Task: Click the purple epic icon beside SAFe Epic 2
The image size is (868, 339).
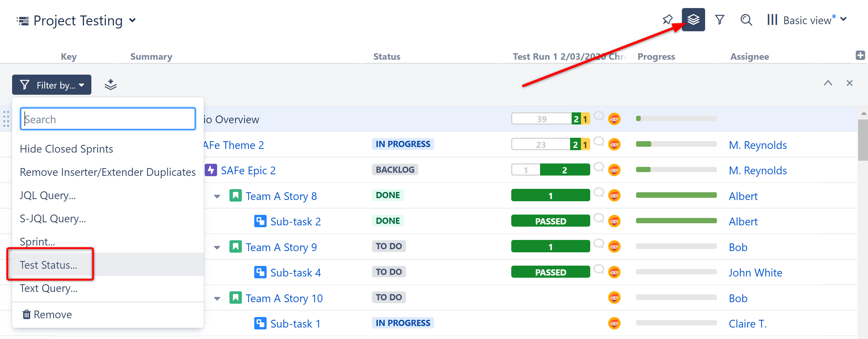Action: (x=210, y=170)
